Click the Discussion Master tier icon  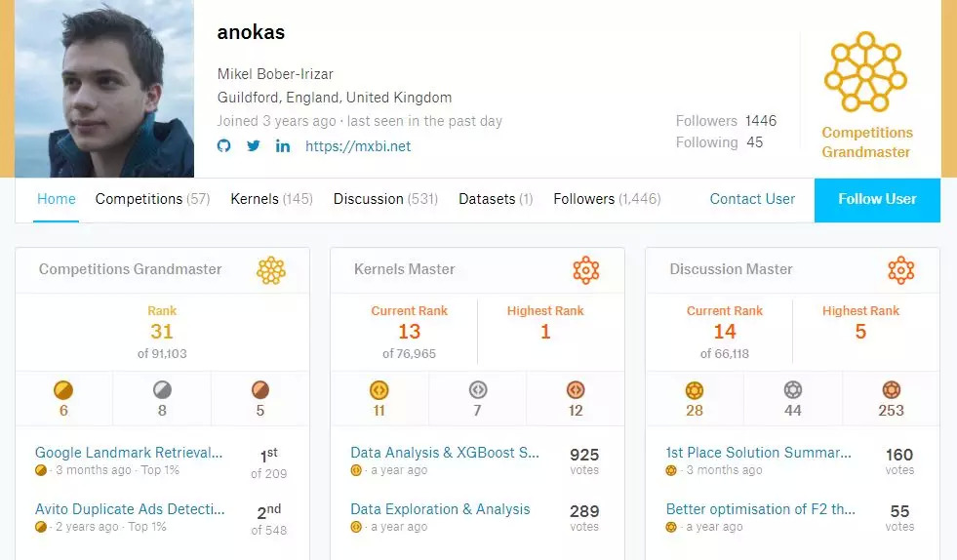click(900, 270)
